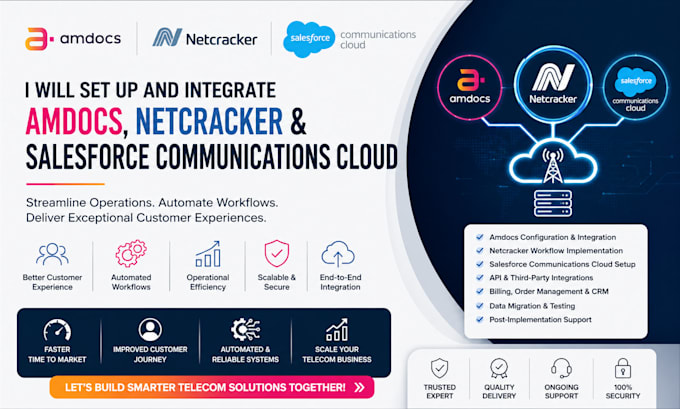Click the checkmark beside Billing, Order Management & CRM
This screenshot has width=680, height=409.
480,291
